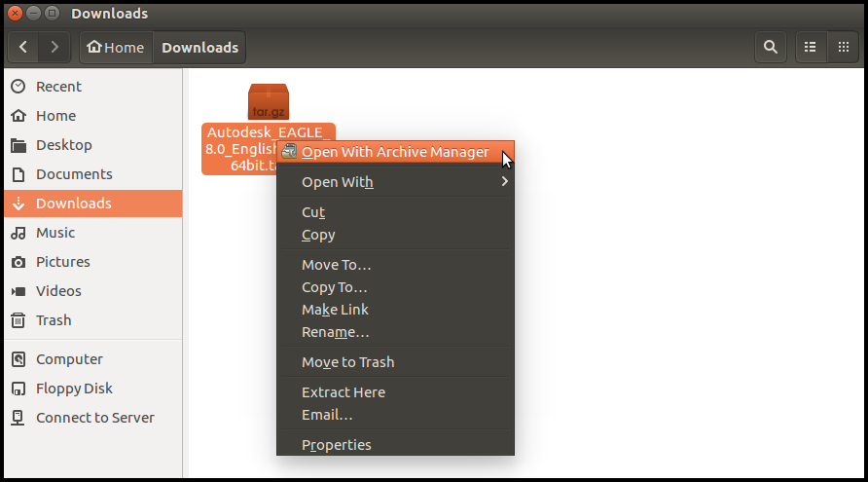Close the Downloads window
The height and width of the screenshot is (482, 868).
click(x=15, y=14)
